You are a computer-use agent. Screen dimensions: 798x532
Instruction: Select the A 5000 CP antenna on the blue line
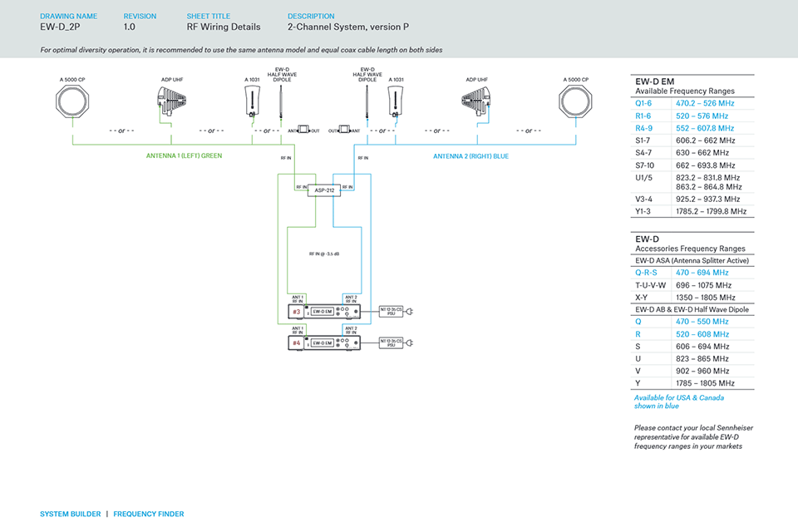click(575, 101)
